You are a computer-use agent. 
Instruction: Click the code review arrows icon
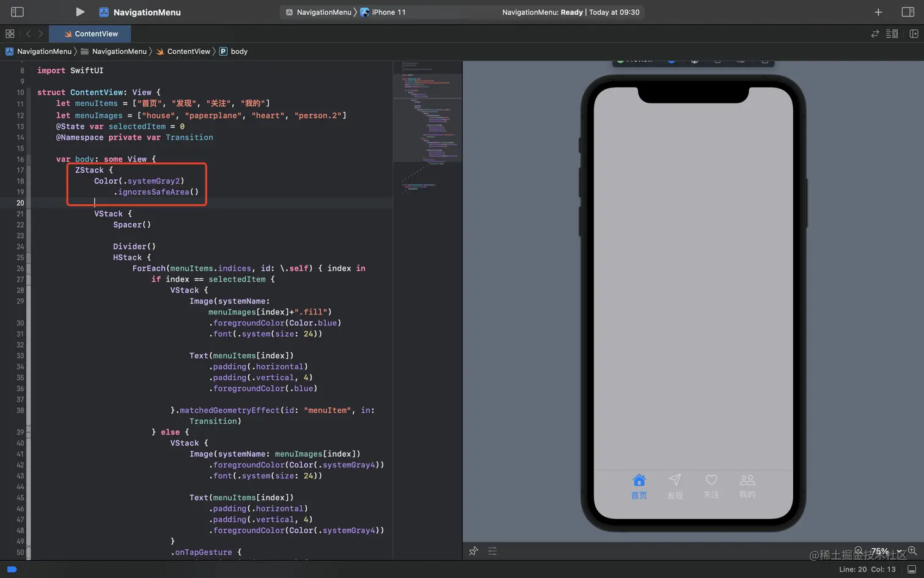[875, 34]
